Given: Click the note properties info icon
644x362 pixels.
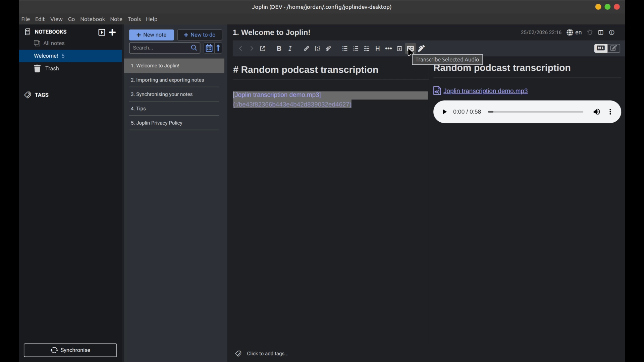Looking at the screenshot, I should (x=612, y=33).
